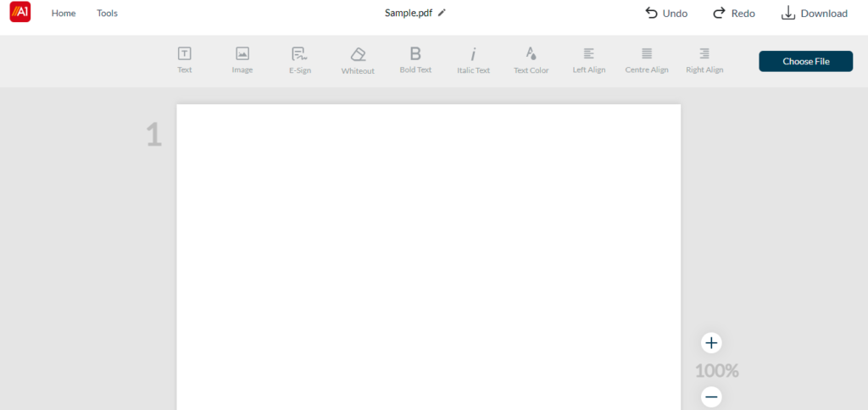
Task: Click the Redo button
Action: tap(733, 13)
